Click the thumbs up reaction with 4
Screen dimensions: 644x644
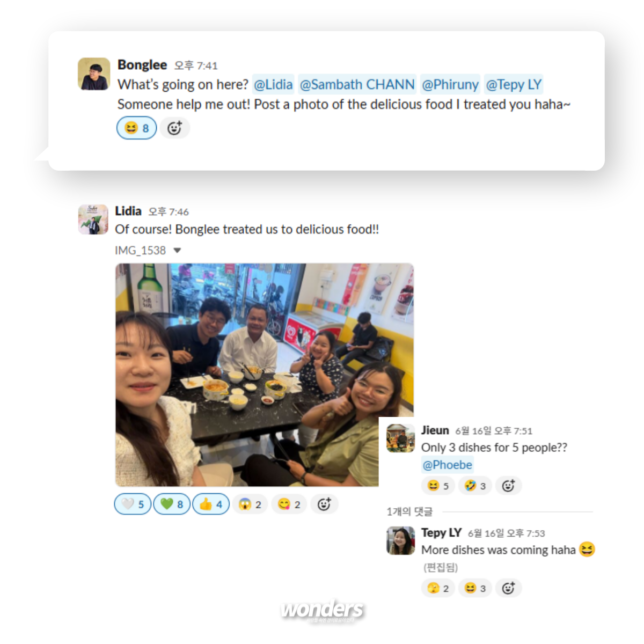[211, 504]
